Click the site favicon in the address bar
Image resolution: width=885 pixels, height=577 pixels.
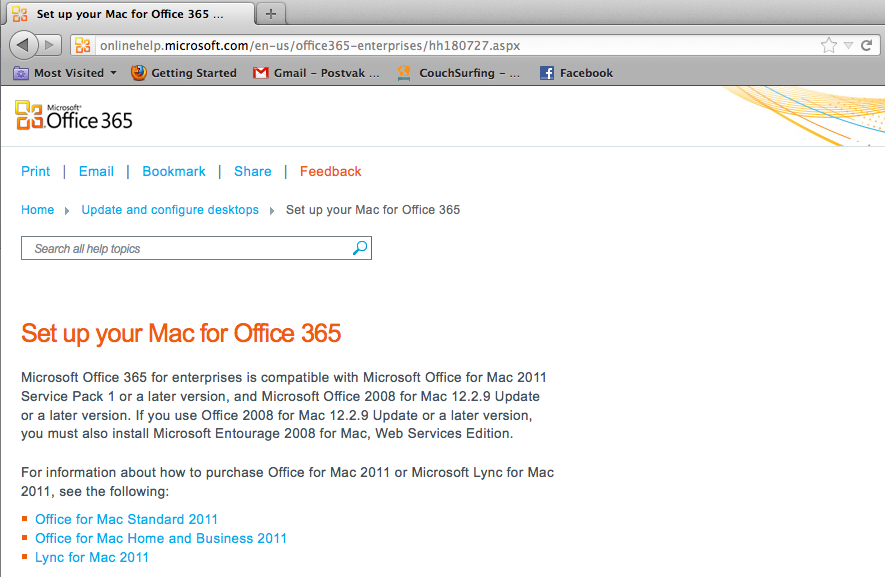83,45
